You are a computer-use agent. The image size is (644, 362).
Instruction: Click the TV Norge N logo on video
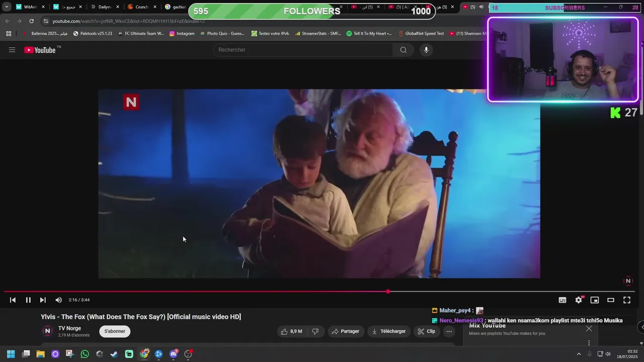point(131,102)
